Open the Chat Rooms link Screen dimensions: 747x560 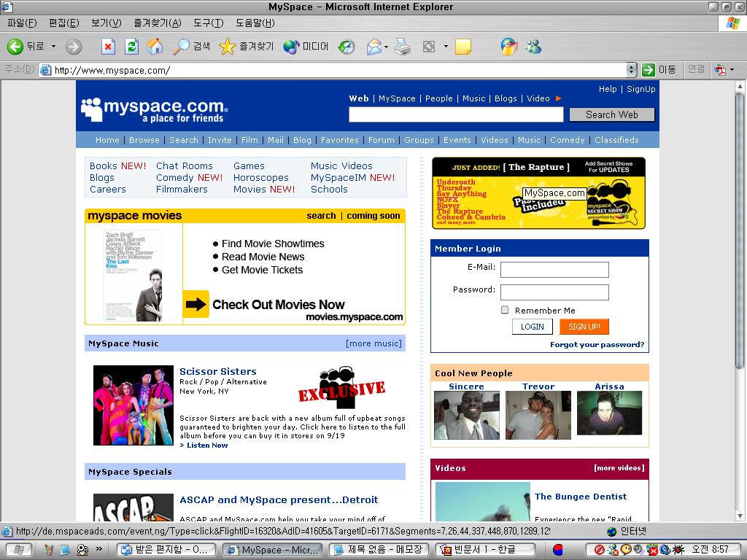tap(185, 166)
